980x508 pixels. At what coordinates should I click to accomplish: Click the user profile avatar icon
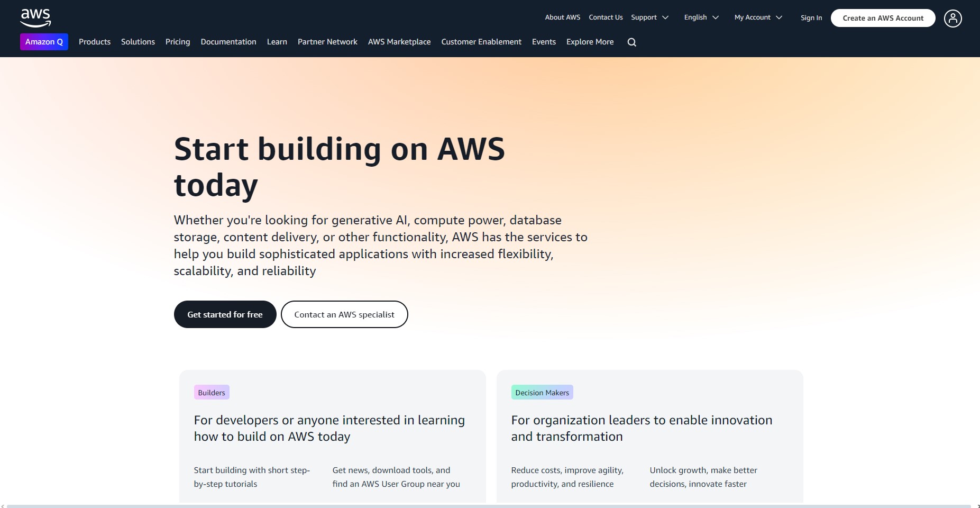(952, 19)
